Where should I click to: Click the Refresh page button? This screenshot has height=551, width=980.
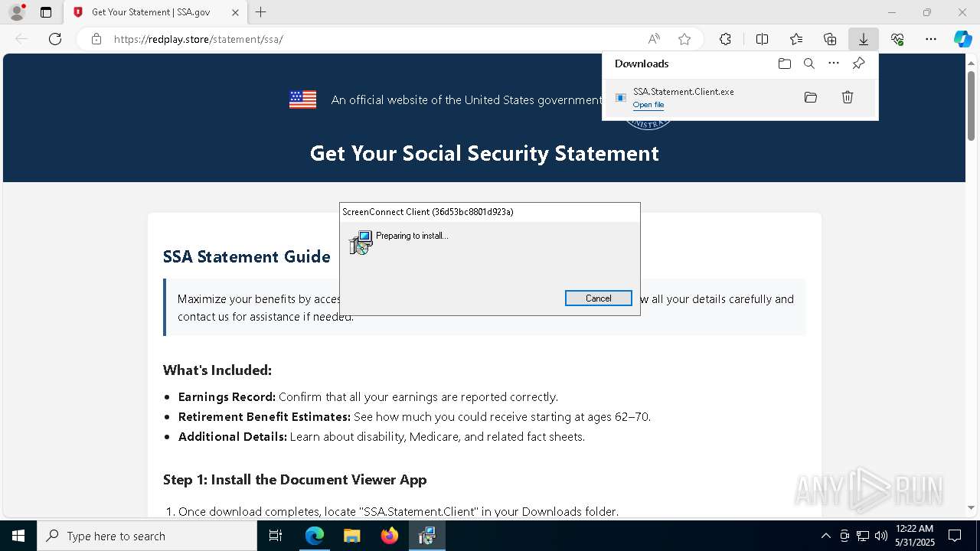55,39
